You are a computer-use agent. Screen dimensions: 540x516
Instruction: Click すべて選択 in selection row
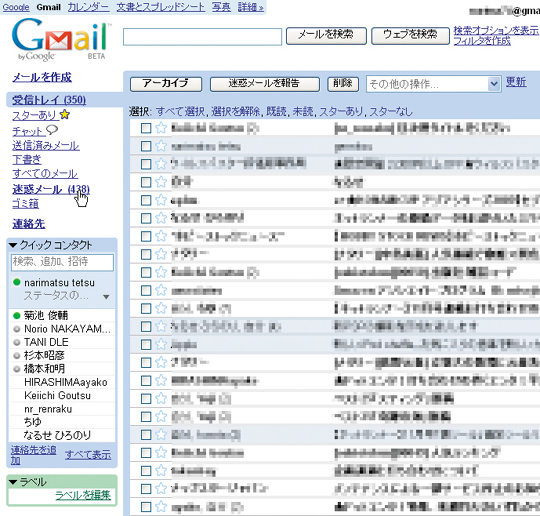pyautogui.click(x=180, y=112)
